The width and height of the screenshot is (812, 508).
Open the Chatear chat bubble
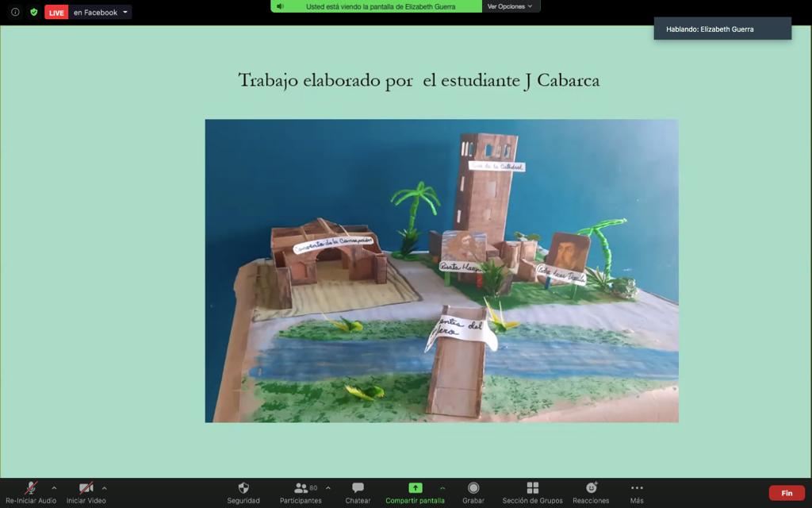point(358,488)
